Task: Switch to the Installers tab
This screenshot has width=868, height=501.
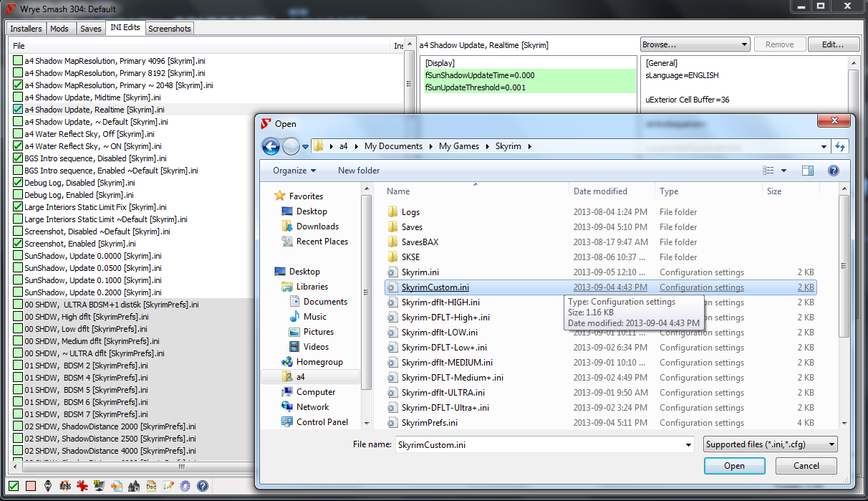Action: [26, 29]
